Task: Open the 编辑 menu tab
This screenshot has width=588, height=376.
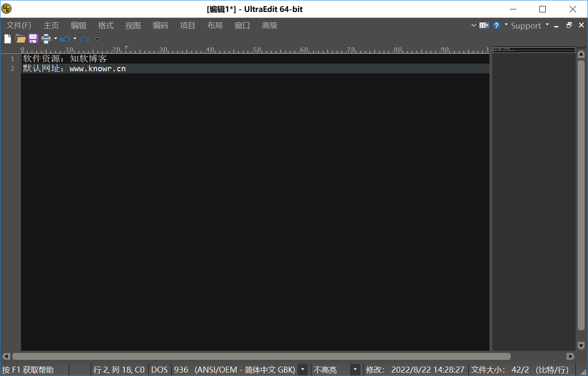Action: point(79,26)
